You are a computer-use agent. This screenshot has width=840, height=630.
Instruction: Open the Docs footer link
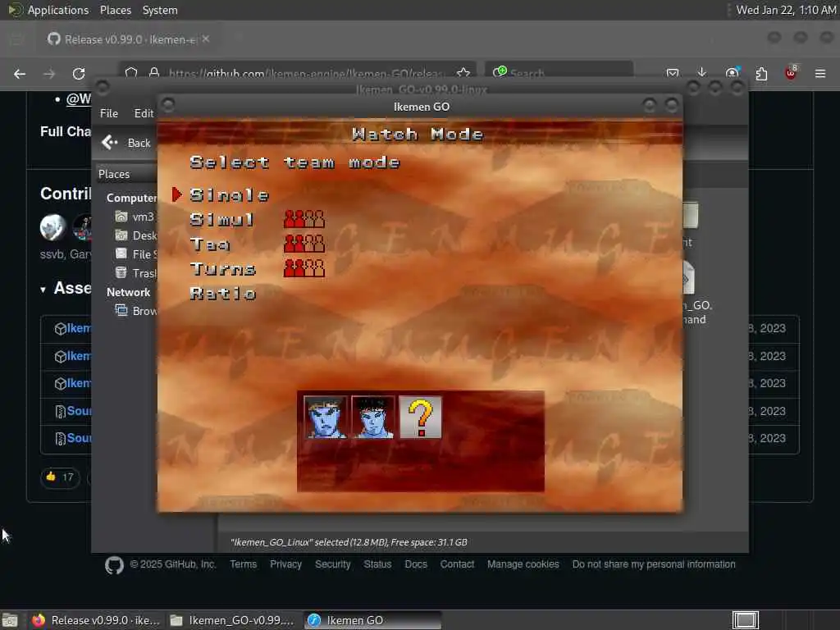[x=416, y=564]
